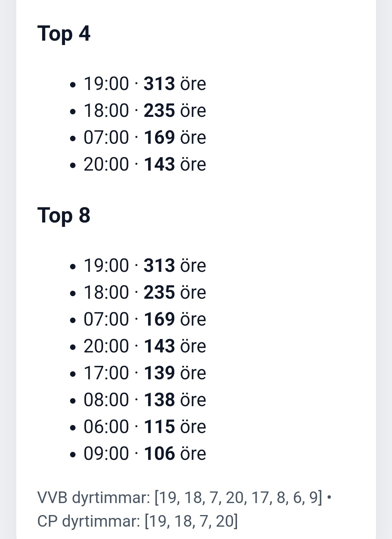Select the 07:00 entry in Top 4 list

tap(144, 138)
